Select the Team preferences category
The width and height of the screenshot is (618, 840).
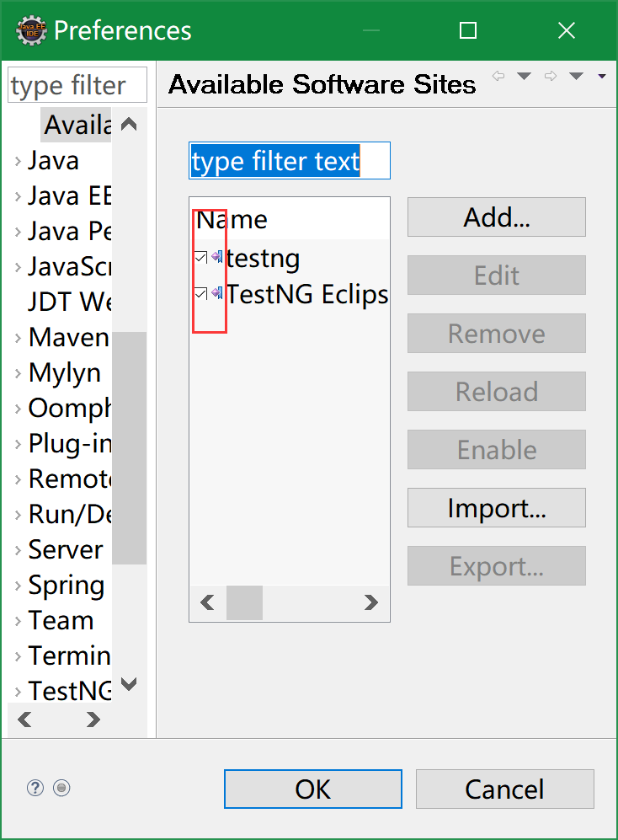[61, 620]
